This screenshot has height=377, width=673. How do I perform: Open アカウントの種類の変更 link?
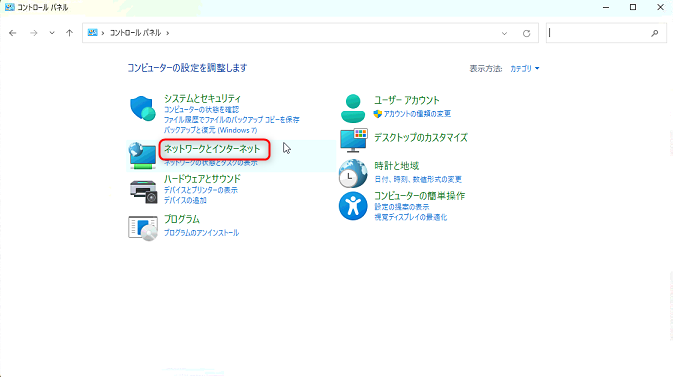tap(417, 114)
